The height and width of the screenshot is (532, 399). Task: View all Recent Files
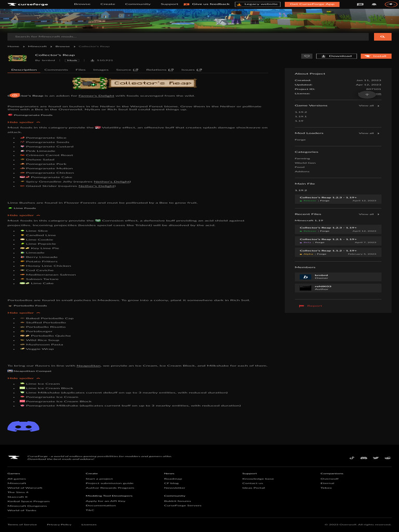369,214
